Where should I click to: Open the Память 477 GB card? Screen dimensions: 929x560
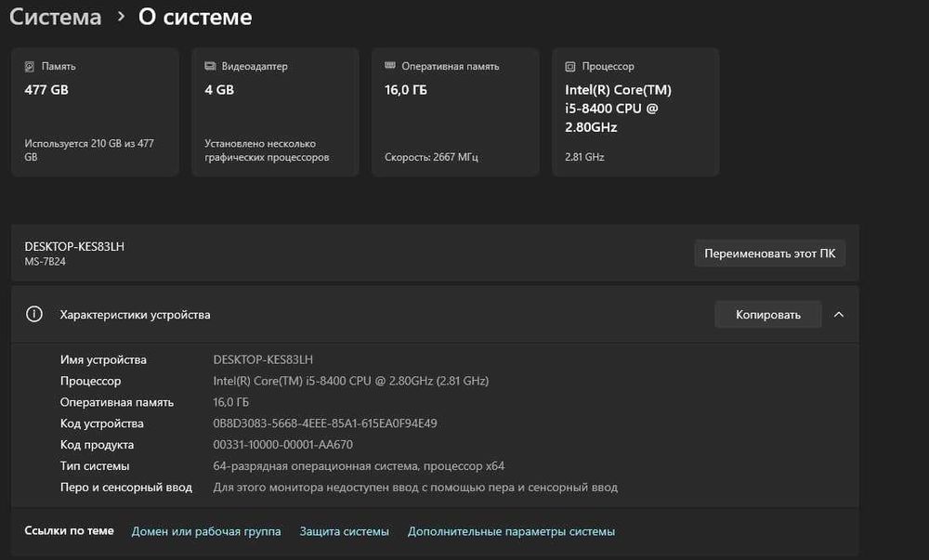[x=95, y=111]
